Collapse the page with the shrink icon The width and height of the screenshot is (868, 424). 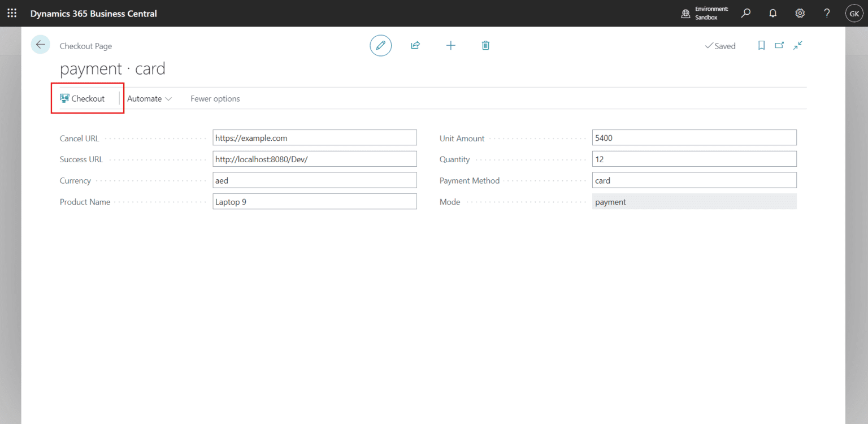coord(798,45)
